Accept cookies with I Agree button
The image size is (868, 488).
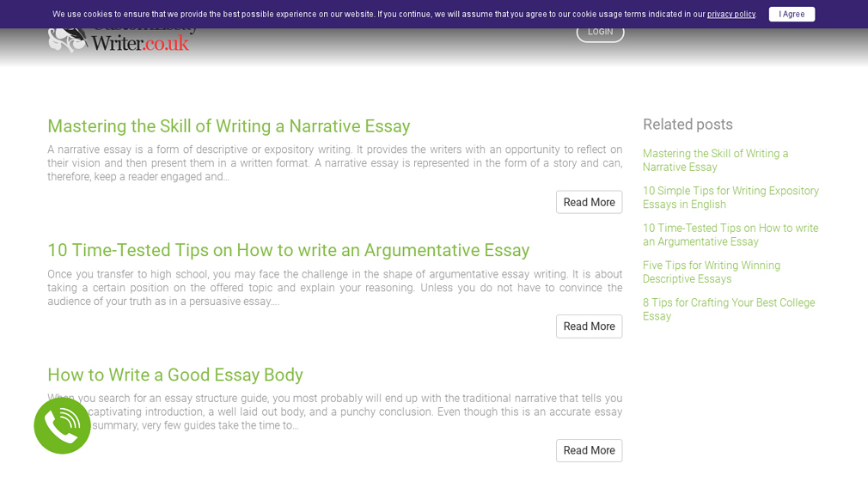(792, 15)
